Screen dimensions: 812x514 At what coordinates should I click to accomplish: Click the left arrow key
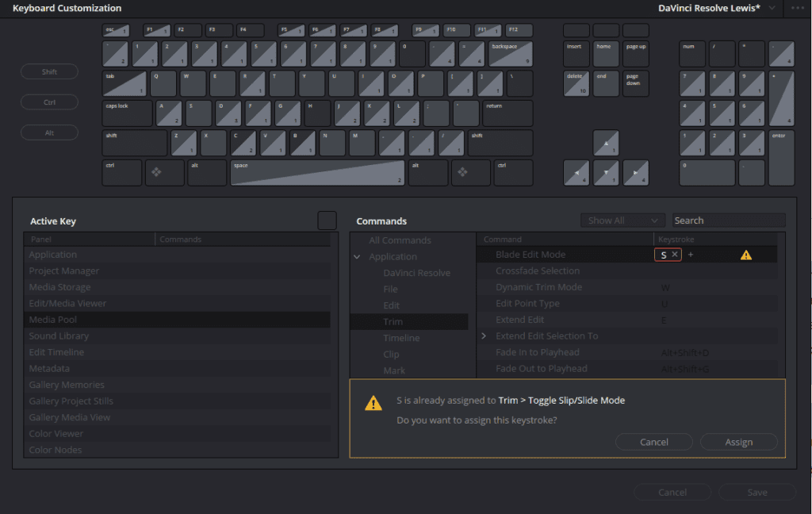576,173
